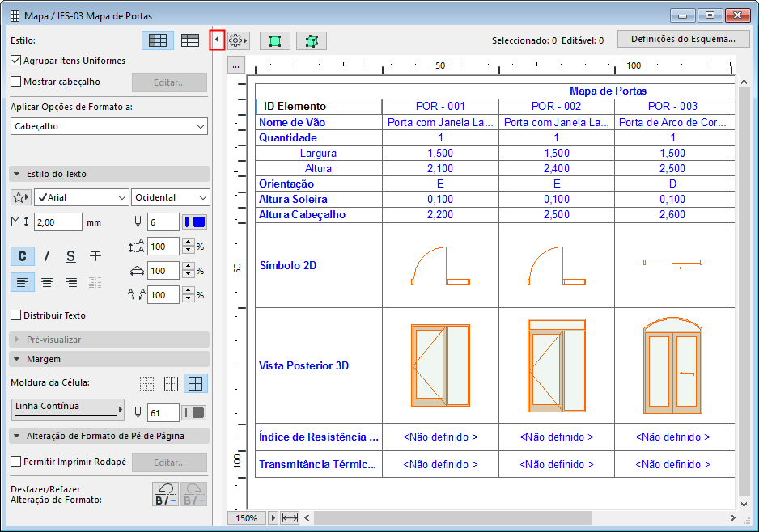Center-align the text

coord(47,282)
